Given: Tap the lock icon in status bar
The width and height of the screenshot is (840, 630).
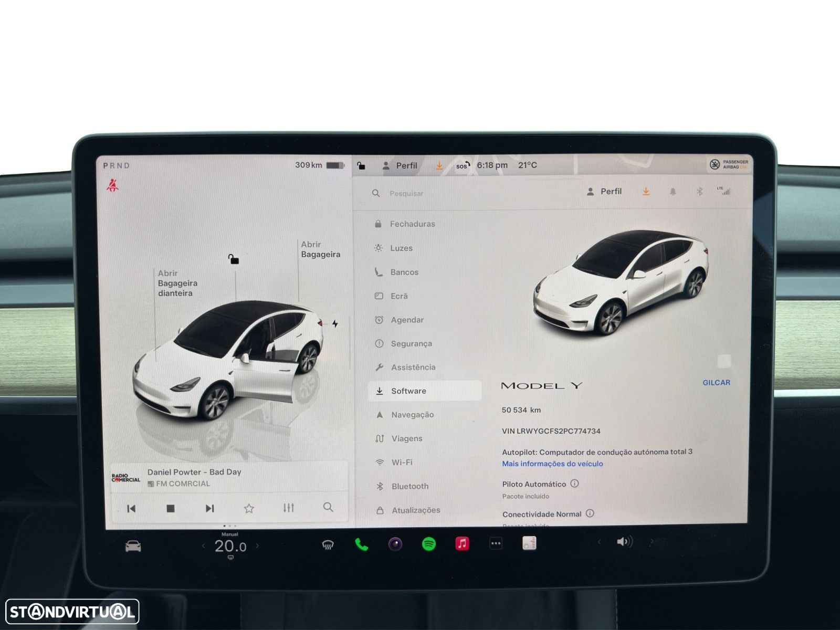Looking at the screenshot, I should (361, 166).
